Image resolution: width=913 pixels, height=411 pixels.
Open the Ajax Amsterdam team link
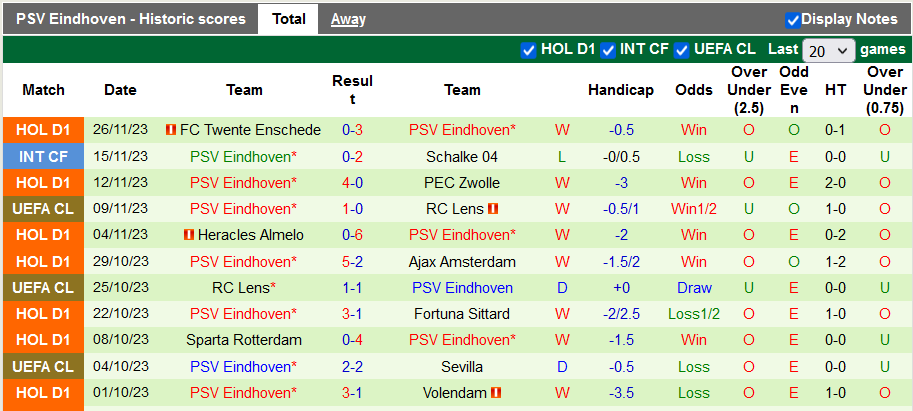point(461,261)
